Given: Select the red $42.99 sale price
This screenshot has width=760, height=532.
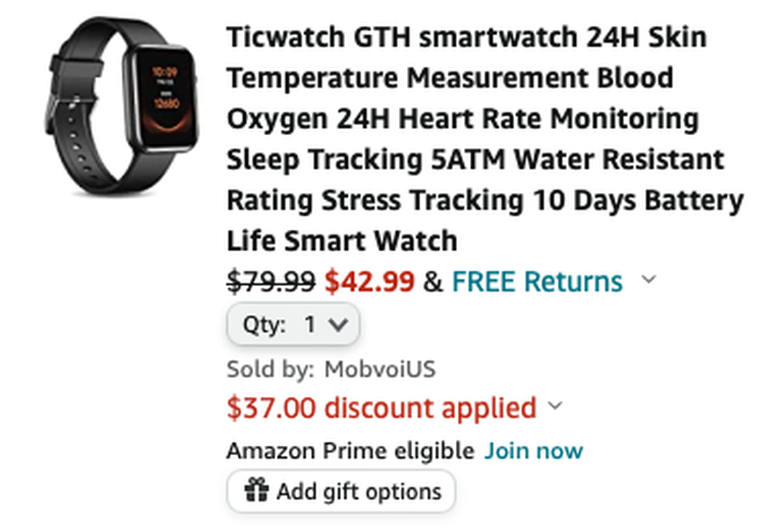Looking at the screenshot, I should click(369, 282).
